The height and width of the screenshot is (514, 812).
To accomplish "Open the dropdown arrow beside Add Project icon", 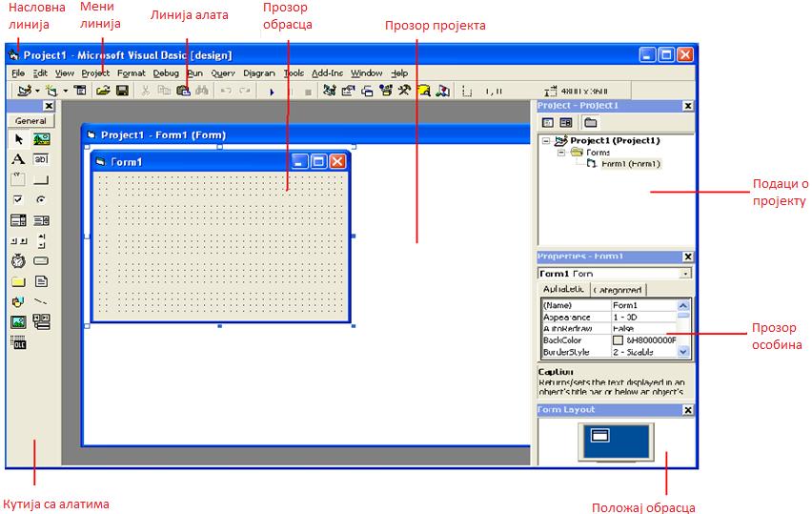I will pyautogui.click(x=37, y=92).
